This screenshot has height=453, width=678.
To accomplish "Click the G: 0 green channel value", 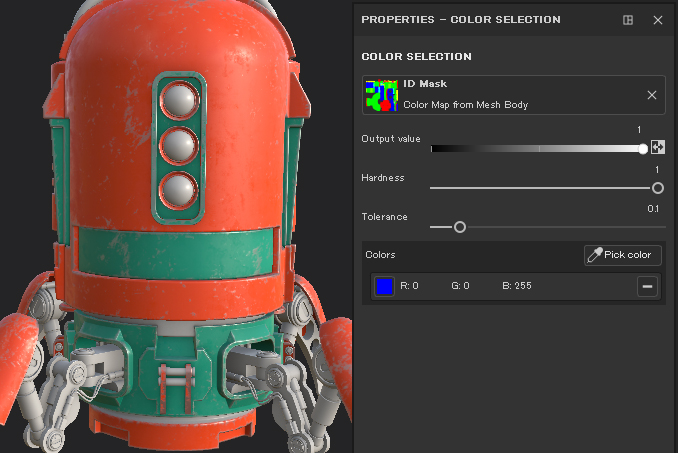I will [460, 287].
